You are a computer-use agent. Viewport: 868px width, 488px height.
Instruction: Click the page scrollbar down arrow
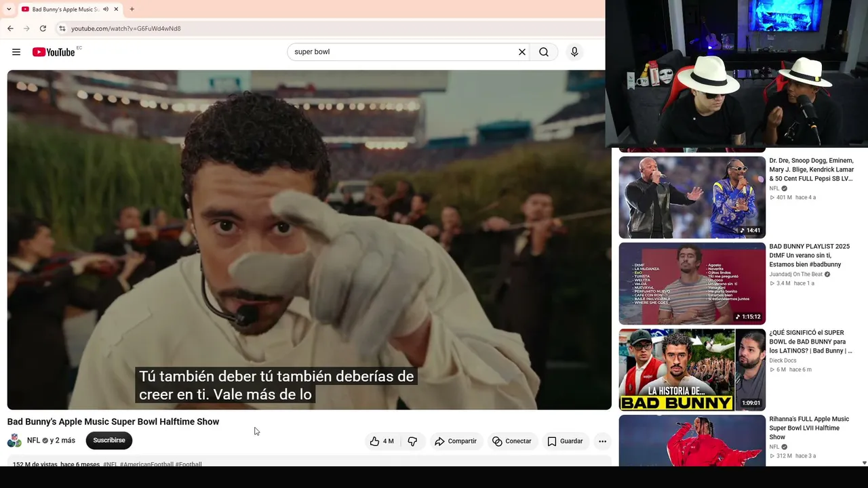pos(864,463)
